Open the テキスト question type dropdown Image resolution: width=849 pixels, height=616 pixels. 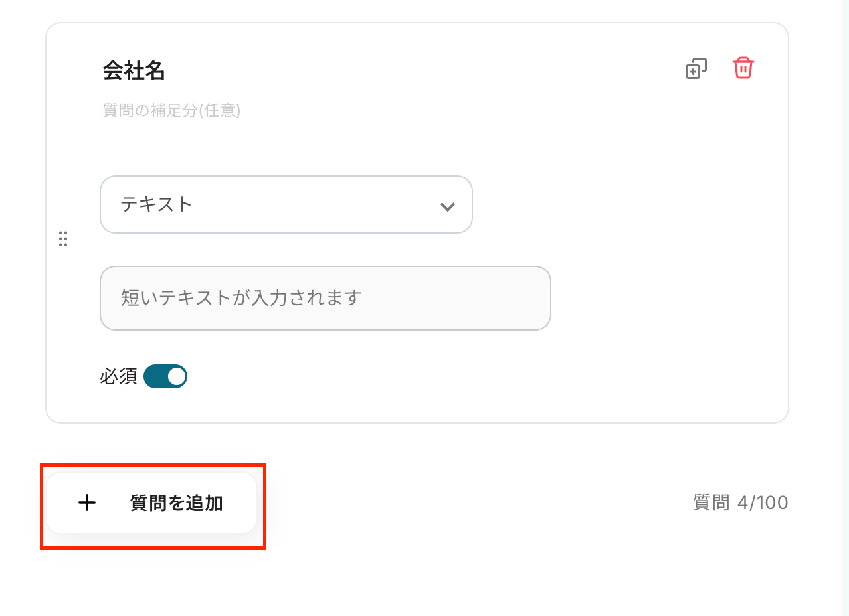[x=286, y=204]
